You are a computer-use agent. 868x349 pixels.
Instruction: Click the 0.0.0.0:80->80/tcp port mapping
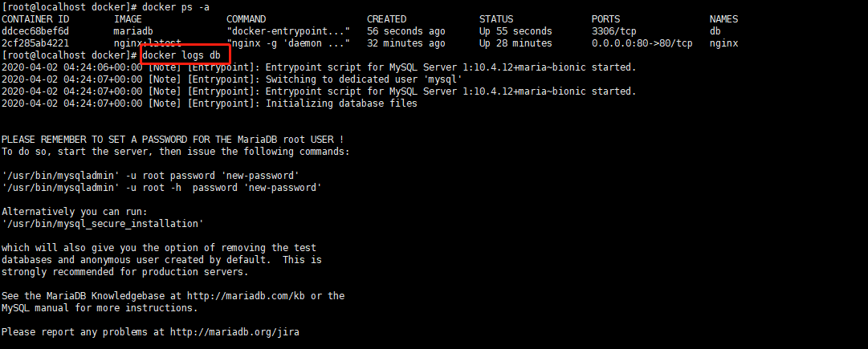click(642, 43)
